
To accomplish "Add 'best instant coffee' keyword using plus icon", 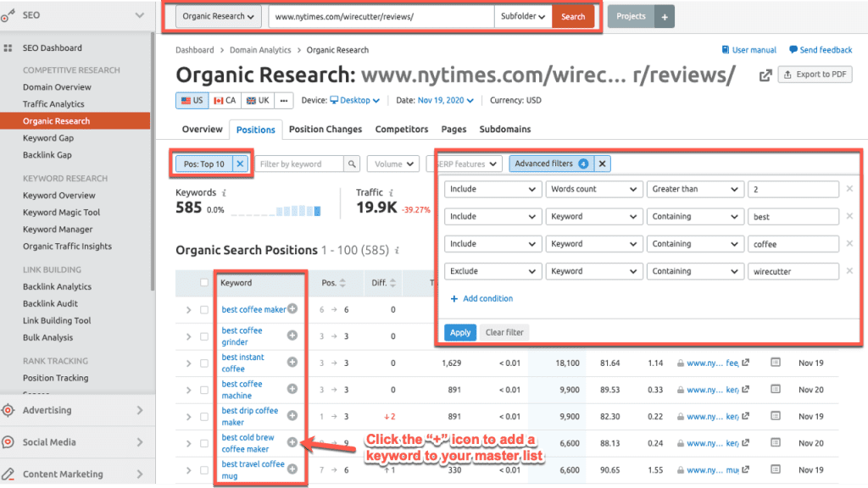I will click(292, 363).
